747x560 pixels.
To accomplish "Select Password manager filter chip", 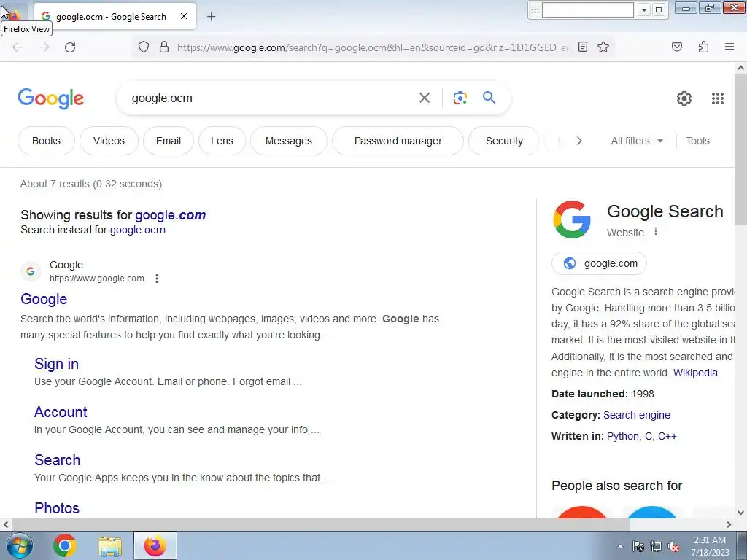I will [398, 141].
